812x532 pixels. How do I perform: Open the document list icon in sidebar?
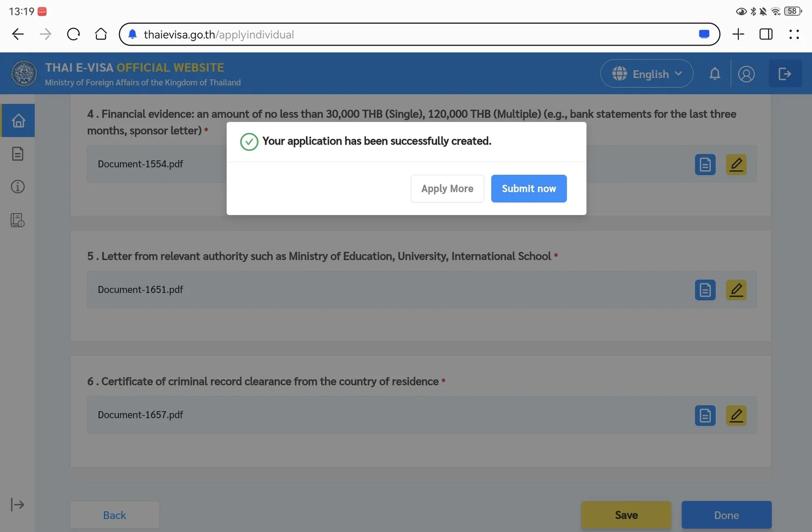pos(18,154)
